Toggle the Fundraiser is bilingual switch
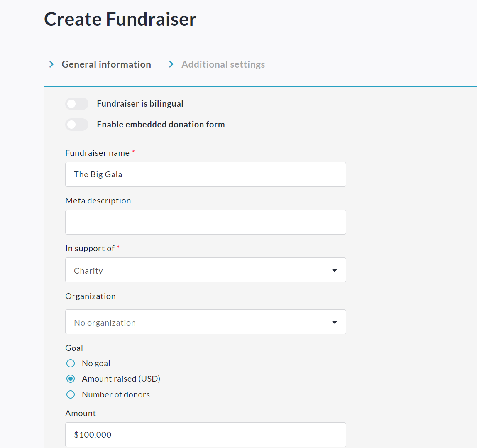Viewport: 477px width, 448px height. [77, 104]
